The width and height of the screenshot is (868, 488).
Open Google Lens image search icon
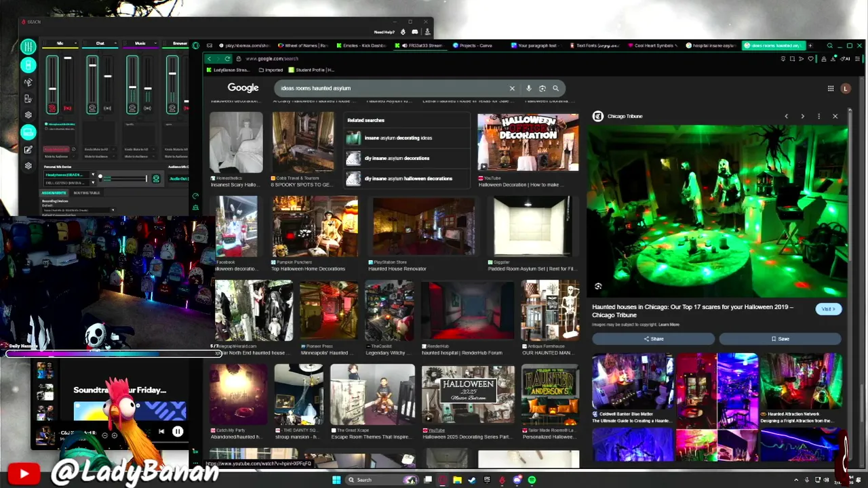(x=542, y=88)
